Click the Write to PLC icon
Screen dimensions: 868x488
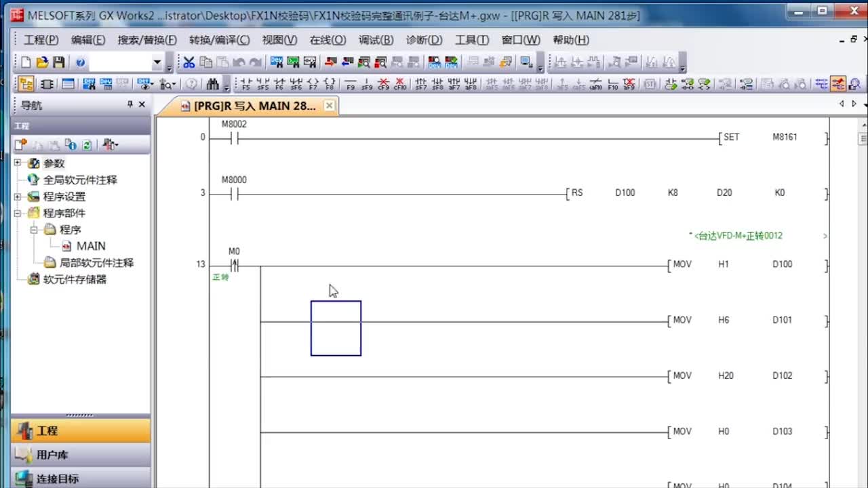pos(331,62)
